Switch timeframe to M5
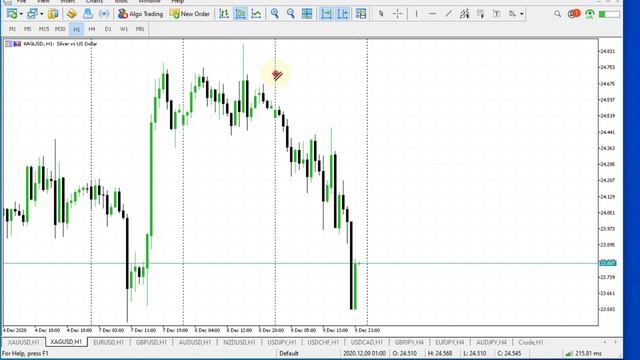 tap(27, 29)
